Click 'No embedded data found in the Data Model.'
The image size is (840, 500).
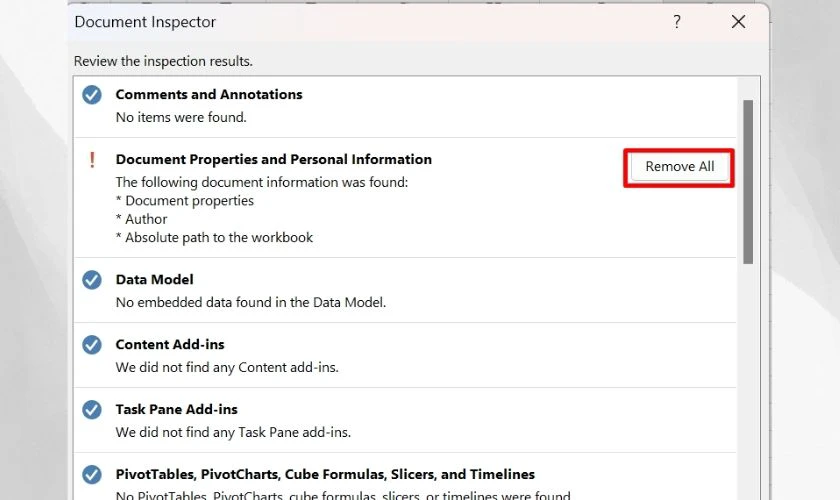pyautogui.click(x=251, y=302)
